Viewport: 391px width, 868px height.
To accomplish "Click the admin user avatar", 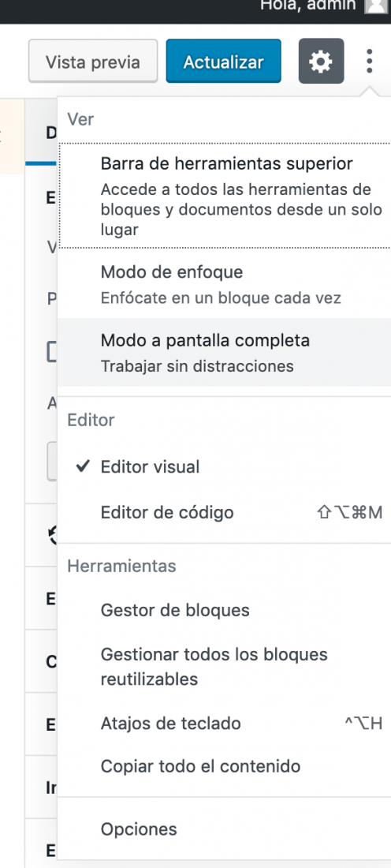I will pyautogui.click(x=377, y=6).
